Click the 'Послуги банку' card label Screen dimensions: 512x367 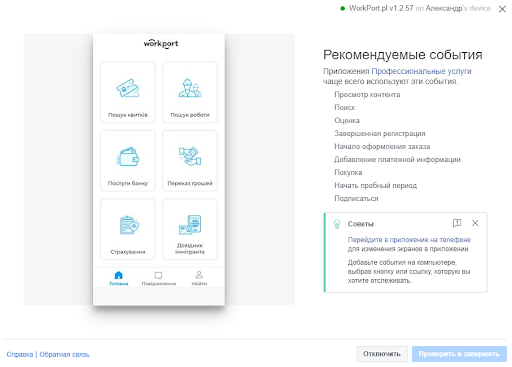click(x=128, y=183)
